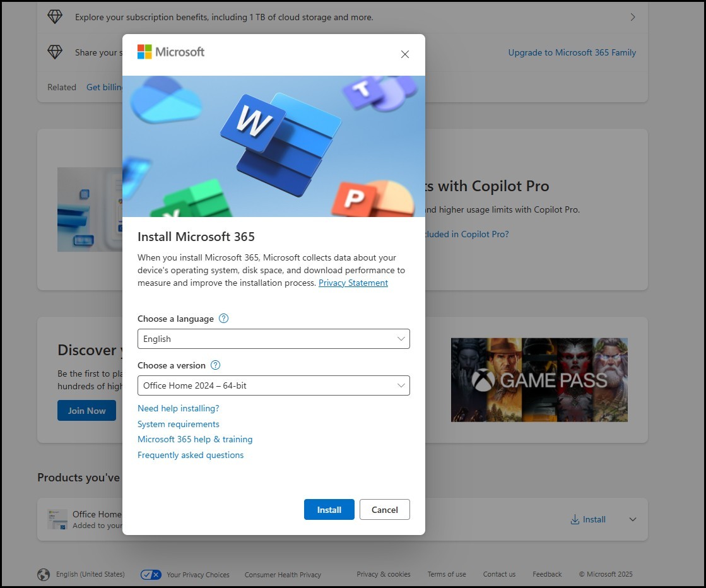
Task: Open the Privacy Statement link
Action: click(353, 283)
